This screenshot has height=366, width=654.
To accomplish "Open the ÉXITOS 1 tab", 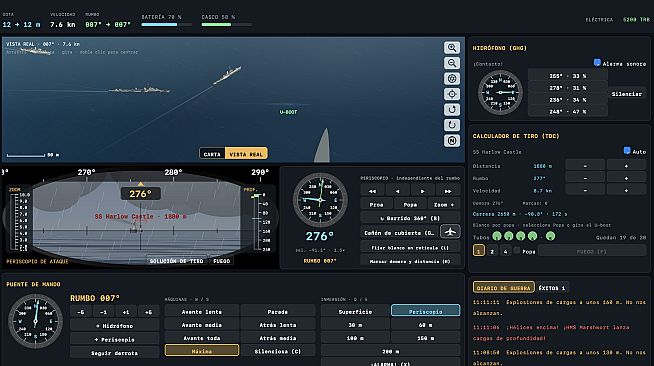I will tap(552, 288).
